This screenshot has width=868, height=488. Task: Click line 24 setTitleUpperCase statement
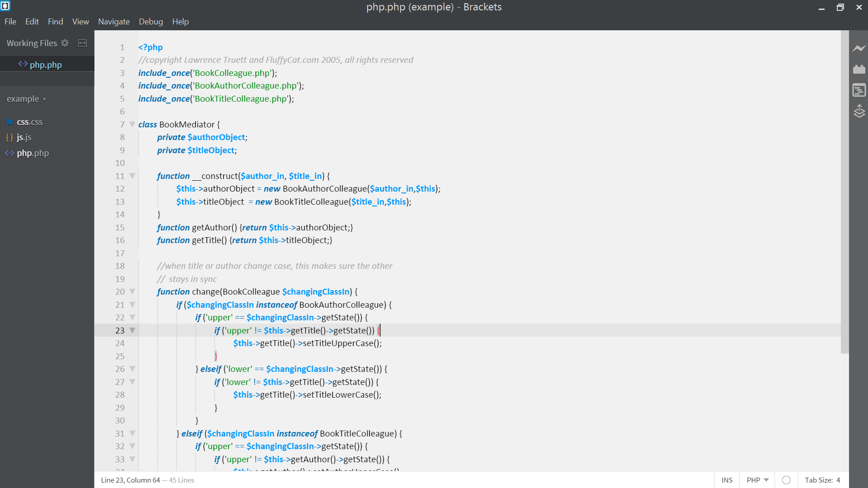coord(307,343)
